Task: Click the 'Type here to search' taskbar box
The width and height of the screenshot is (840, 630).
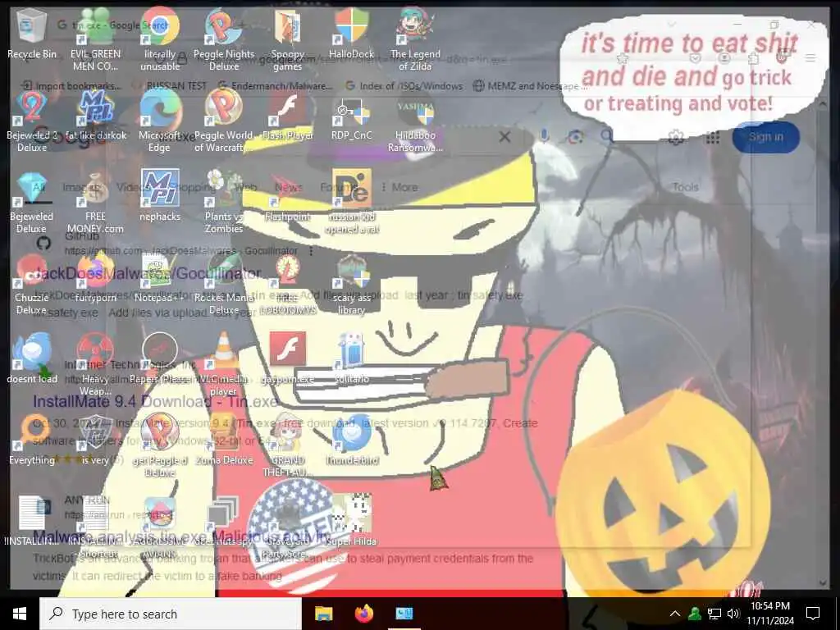Action: (171, 614)
